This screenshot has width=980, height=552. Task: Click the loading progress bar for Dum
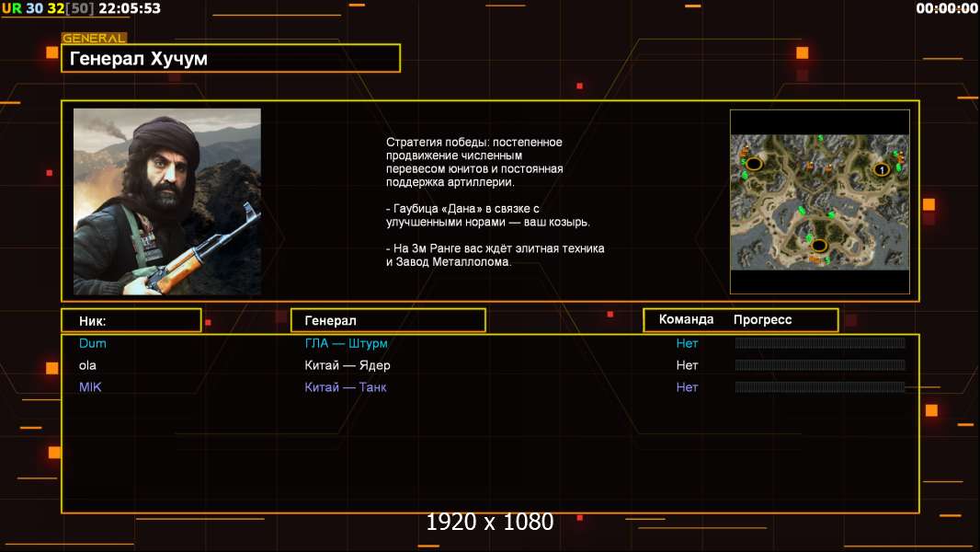tap(820, 342)
